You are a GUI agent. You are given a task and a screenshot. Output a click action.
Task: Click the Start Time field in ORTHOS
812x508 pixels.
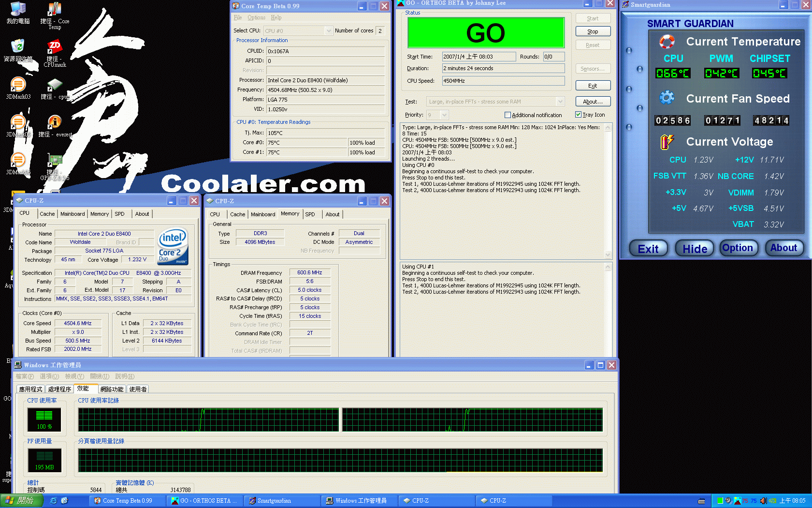(x=479, y=57)
